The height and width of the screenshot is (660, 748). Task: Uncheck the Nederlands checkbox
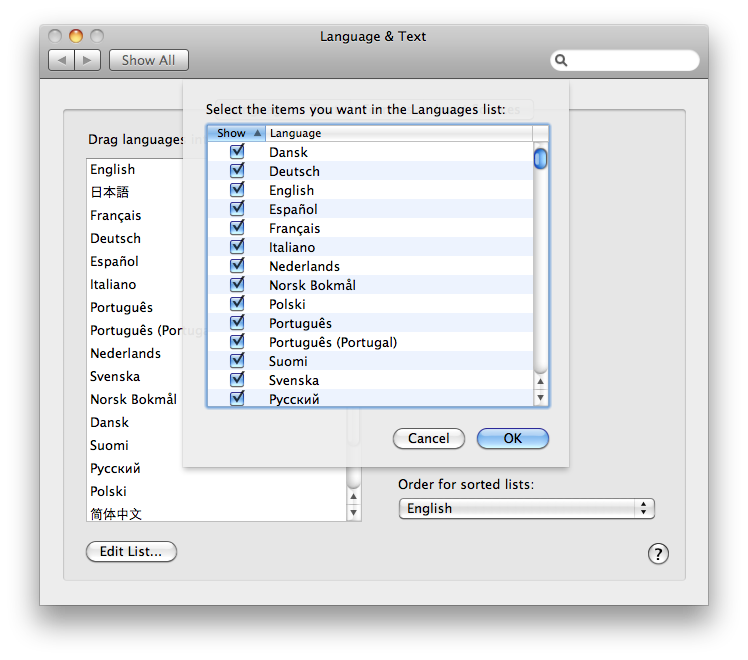point(237,266)
